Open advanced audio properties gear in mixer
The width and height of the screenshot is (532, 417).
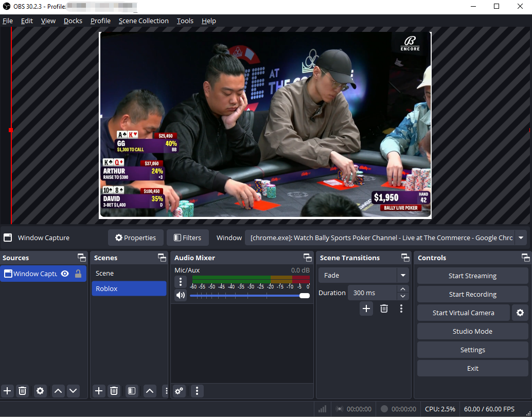pyautogui.click(x=179, y=391)
